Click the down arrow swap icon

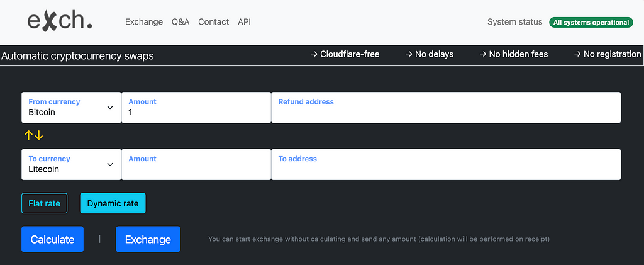38,135
